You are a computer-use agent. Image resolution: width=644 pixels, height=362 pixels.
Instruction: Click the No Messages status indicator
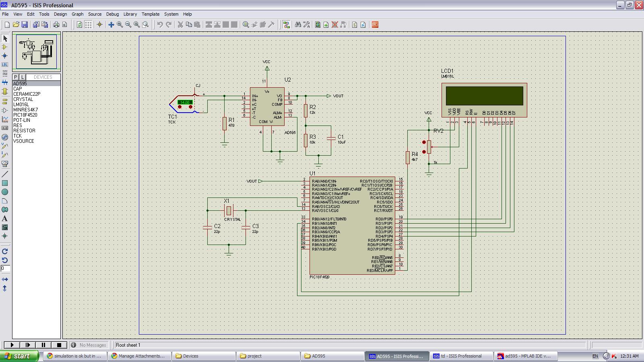[x=89, y=345]
